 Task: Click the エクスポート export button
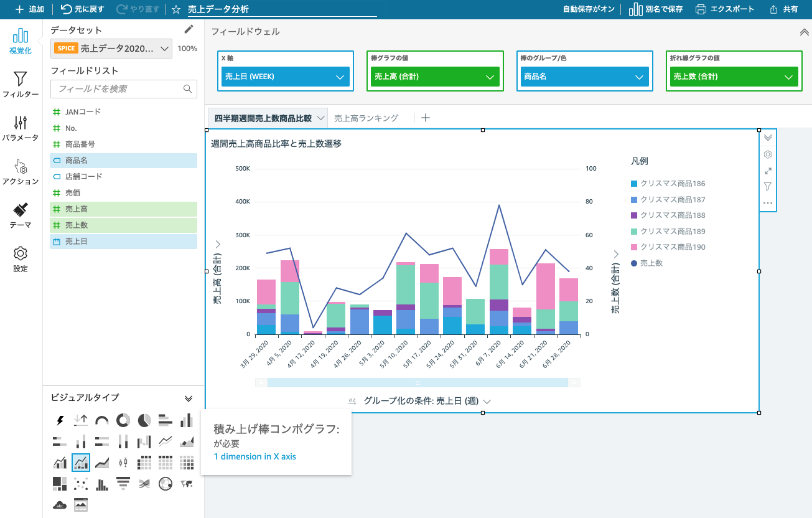(x=725, y=9)
